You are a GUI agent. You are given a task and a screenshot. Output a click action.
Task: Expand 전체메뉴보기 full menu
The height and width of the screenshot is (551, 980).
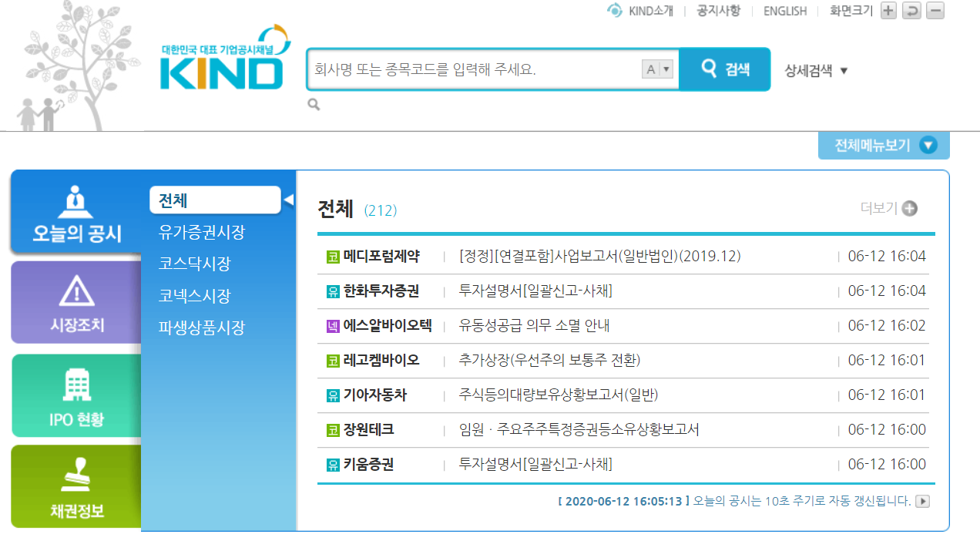(x=884, y=145)
